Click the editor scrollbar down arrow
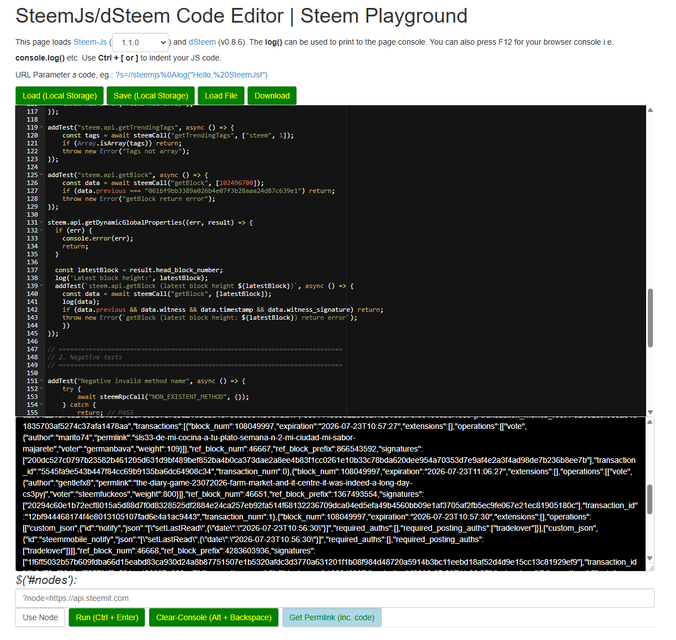Screen dimensions: 676x640 650,412
